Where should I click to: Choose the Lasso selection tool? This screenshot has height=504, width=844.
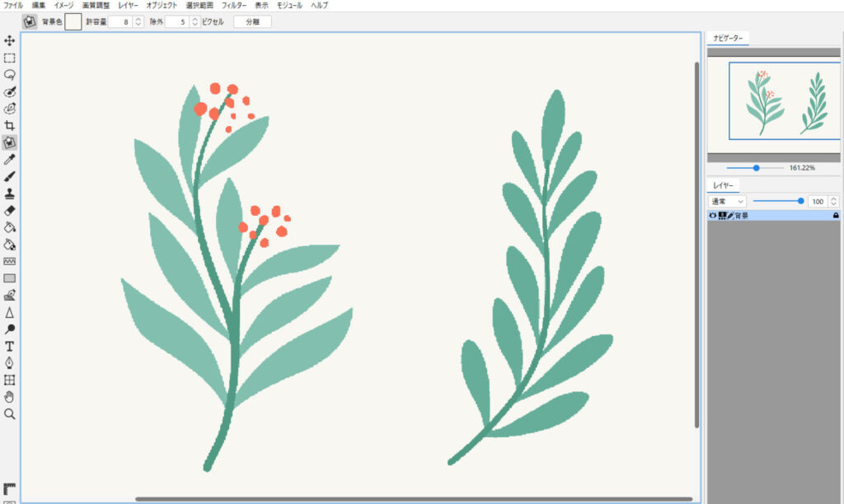click(10, 74)
